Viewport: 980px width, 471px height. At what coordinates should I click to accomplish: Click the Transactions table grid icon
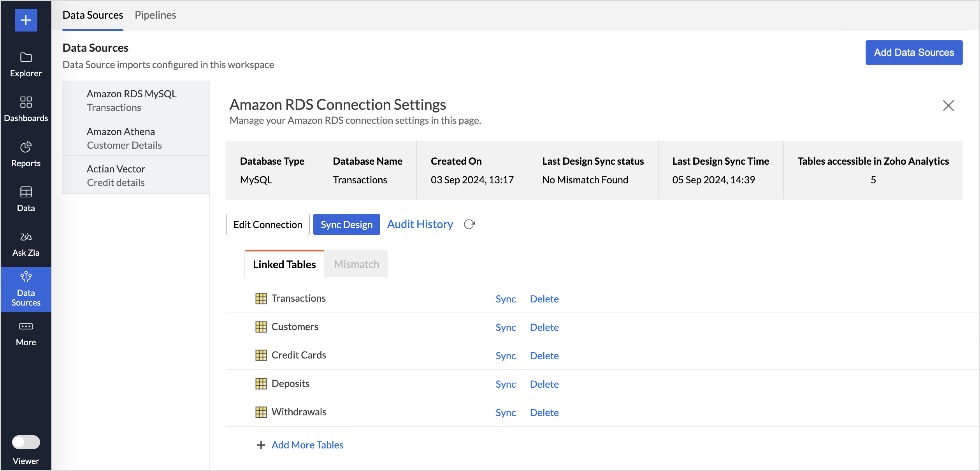[261, 299]
